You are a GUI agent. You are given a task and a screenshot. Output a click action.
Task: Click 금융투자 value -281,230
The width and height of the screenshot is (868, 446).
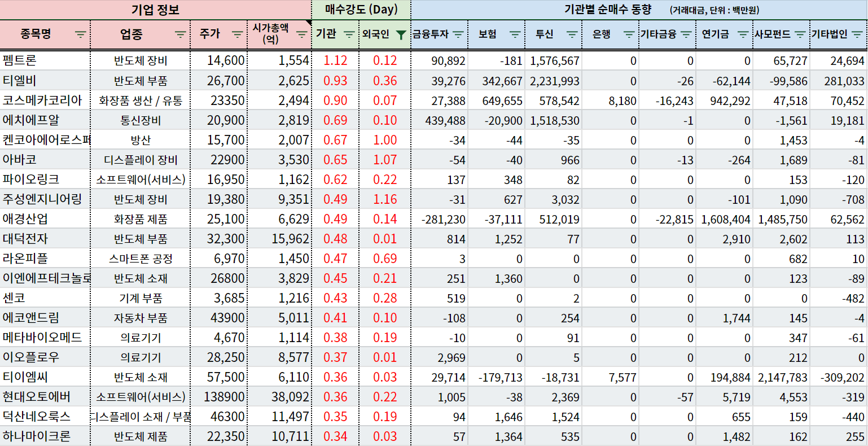(x=440, y=219)
